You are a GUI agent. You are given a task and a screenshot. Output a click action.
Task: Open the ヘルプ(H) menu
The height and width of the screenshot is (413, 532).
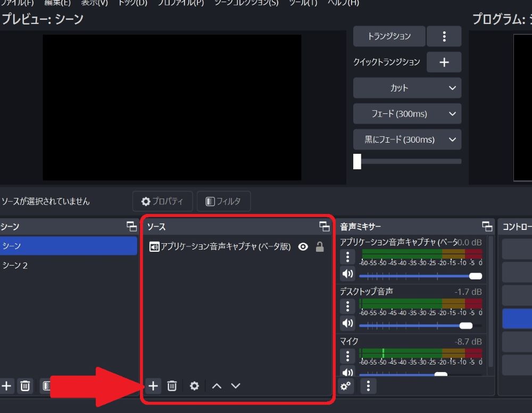343,3
